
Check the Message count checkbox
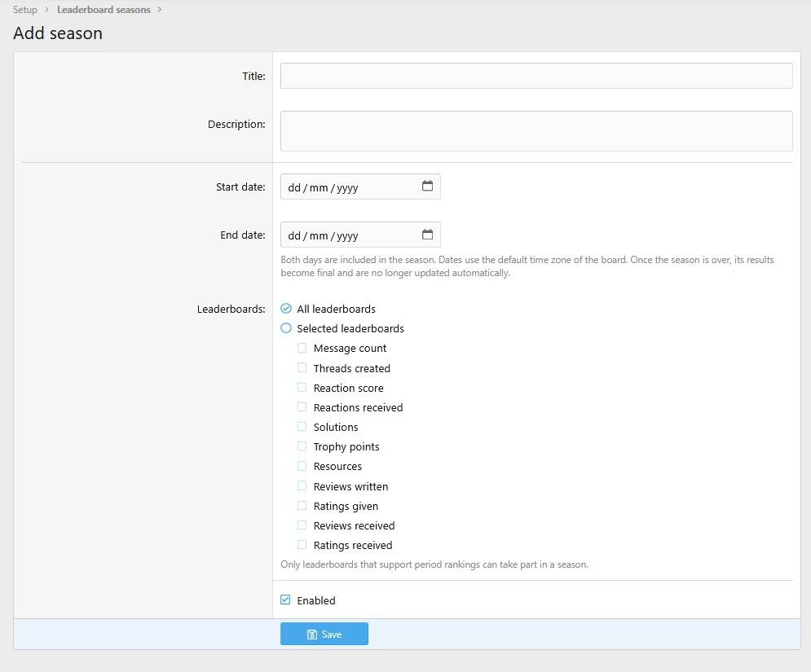click(x=302, y=348)
